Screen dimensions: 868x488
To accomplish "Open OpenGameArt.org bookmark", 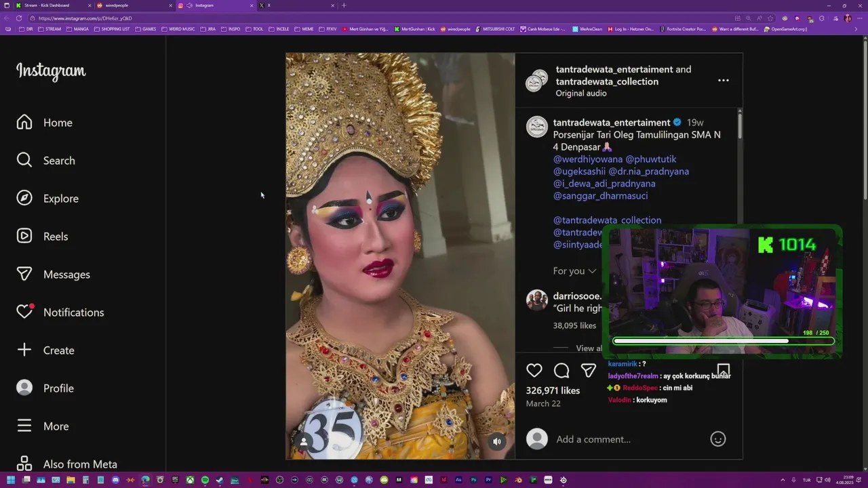I will point(785,29).
